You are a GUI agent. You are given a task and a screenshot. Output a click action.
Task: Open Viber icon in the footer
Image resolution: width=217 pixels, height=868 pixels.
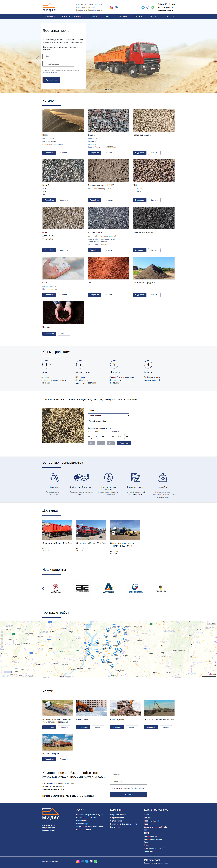(91, 861)
